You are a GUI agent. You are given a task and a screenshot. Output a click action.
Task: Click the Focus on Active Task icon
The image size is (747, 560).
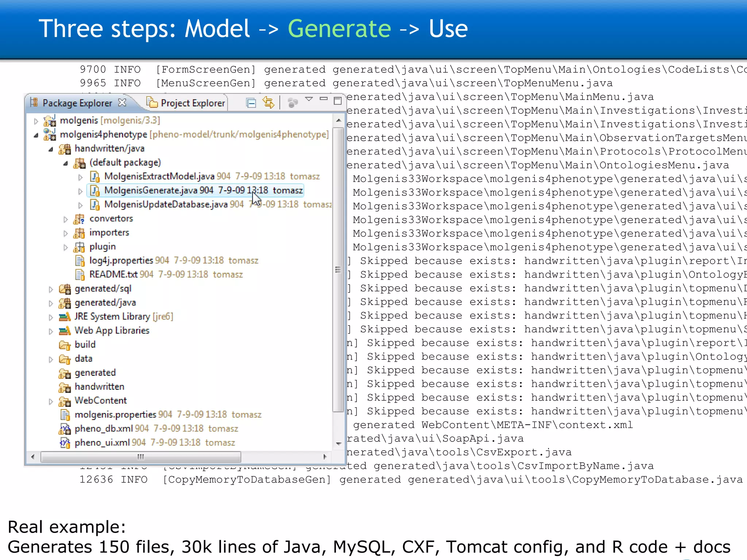(x=293, y=103)
